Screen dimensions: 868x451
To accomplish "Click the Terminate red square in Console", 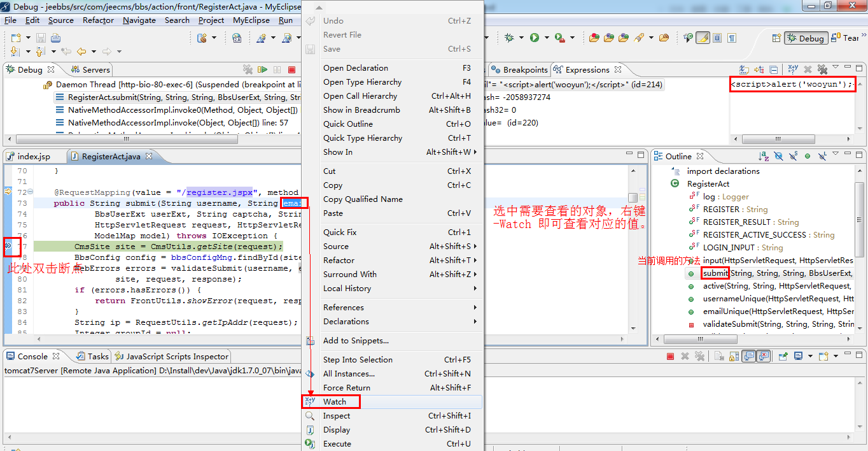I will pos(670,356).
